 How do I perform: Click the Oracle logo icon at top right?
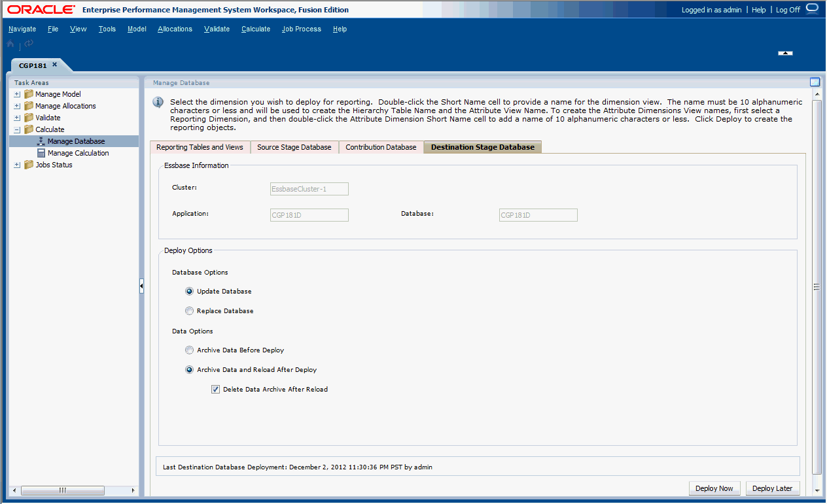pyautogui.click(x=813, y=8)
